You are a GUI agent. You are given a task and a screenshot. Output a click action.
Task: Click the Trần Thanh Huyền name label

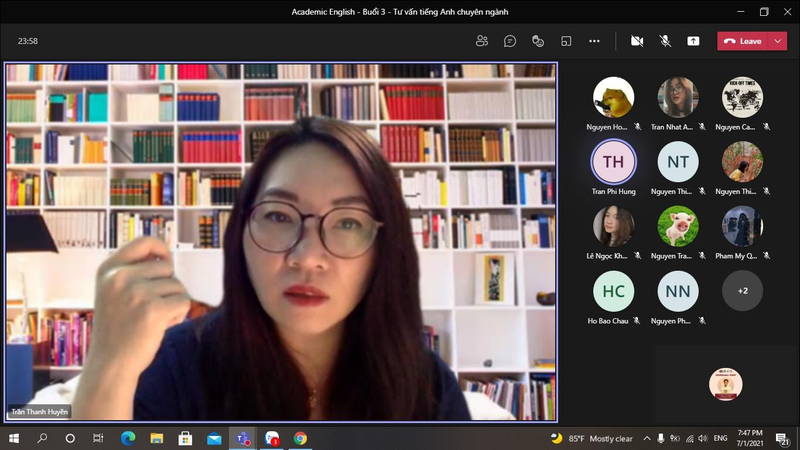coord(40,411)
